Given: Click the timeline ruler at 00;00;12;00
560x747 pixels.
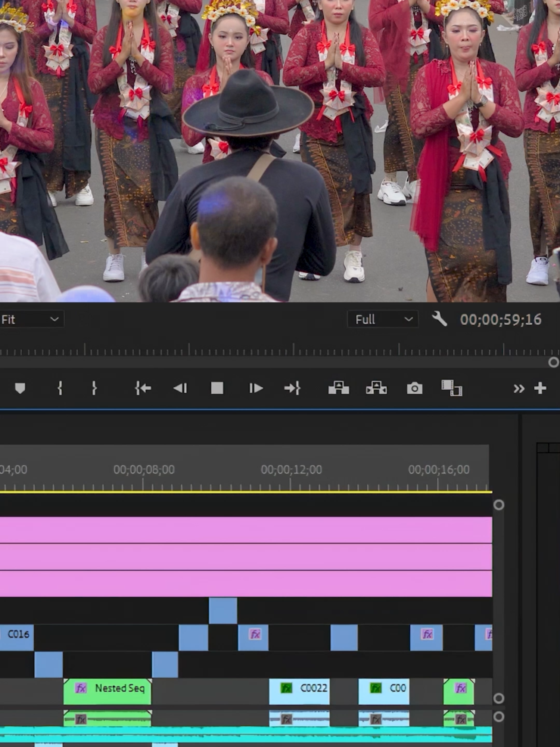Looking at the screenshot, I should point(291,469).
